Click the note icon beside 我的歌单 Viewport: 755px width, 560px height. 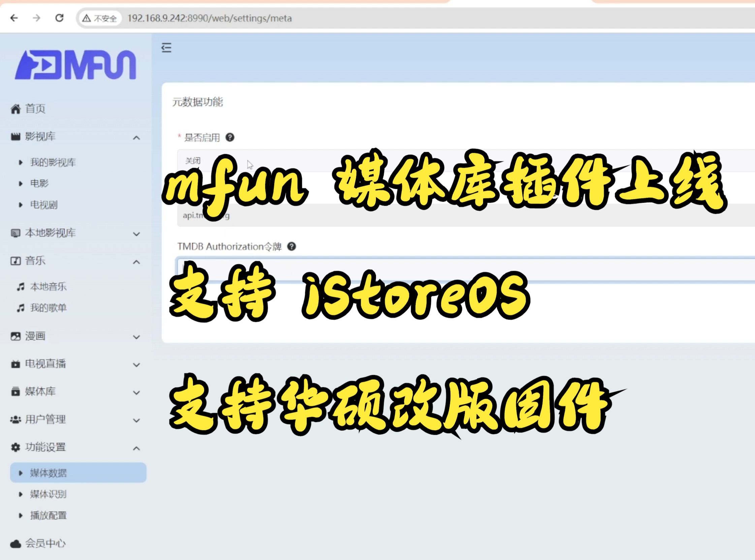click(21, 308)
